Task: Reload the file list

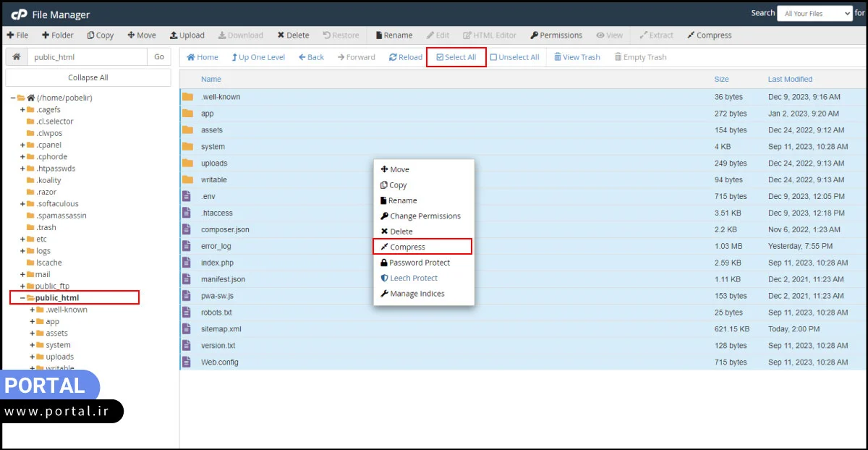Action: point(405,57)
